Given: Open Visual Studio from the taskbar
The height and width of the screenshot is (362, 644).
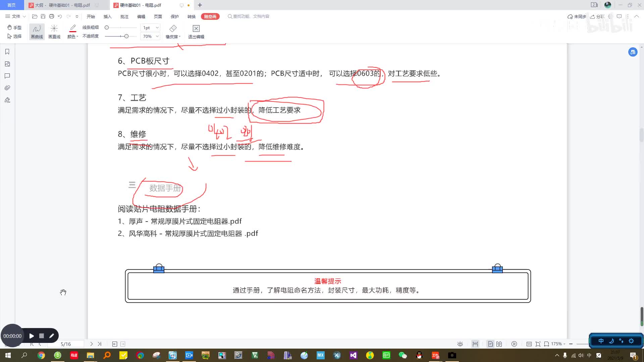Looking at the screenshot, I should [x=353, y=355].
